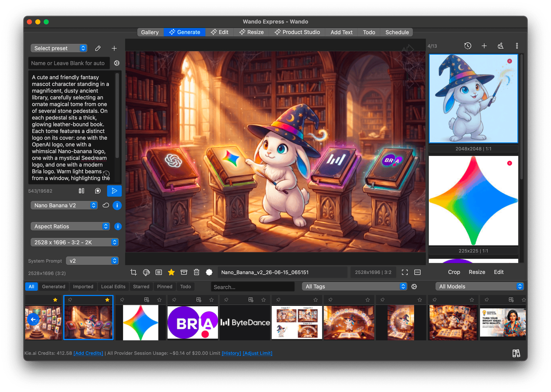
Task: Add a new preset with the plus icon
Action: click(114, 48)
